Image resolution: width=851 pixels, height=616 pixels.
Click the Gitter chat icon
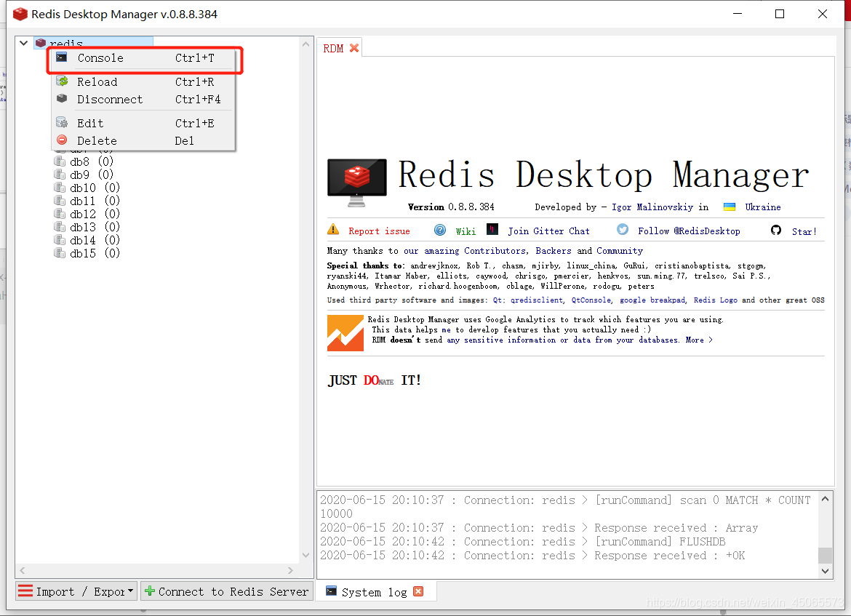click(492, 229)
